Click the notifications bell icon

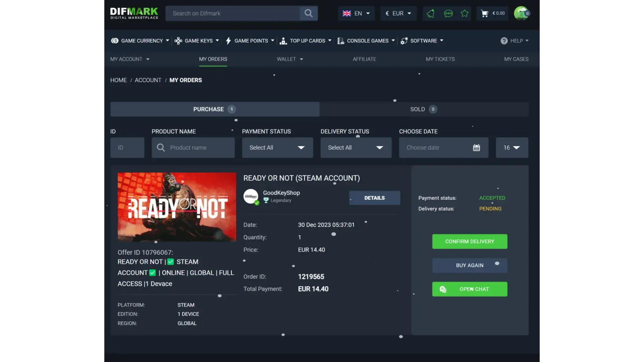click(430, 13)
